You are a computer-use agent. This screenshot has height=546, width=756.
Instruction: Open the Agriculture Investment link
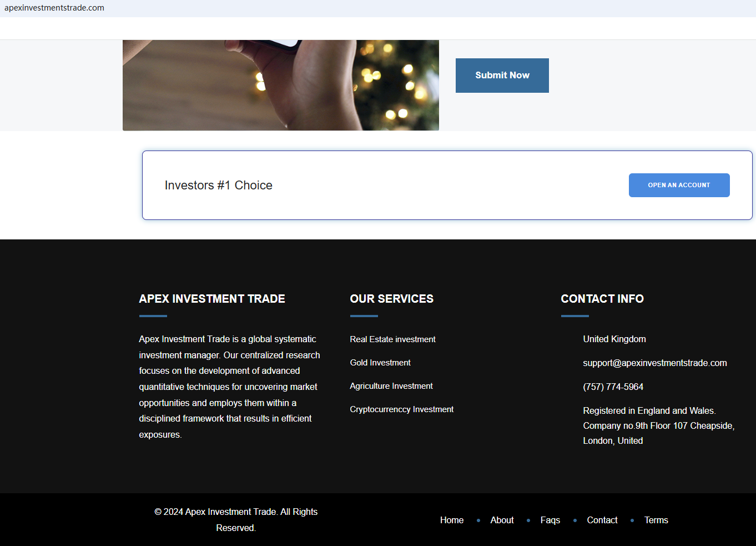(x=391, y=386)
